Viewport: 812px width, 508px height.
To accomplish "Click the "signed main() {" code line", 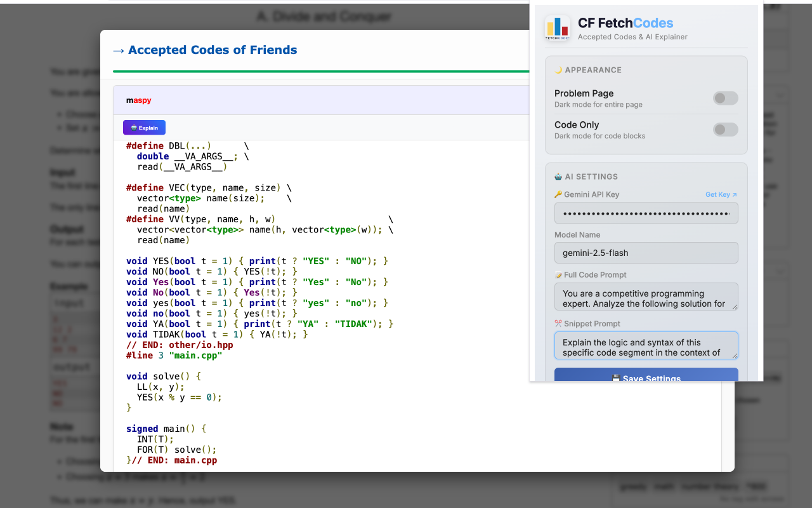I will click(x=166, y=429).
